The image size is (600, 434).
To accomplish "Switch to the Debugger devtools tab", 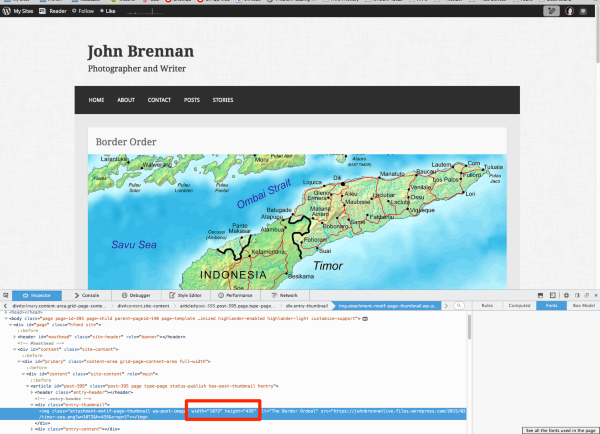I will pos(136,295).
